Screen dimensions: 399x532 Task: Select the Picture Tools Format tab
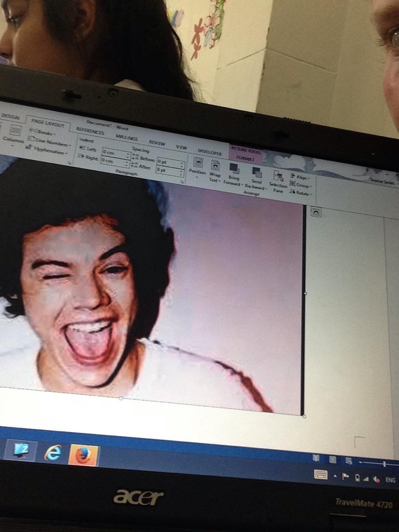245,158
